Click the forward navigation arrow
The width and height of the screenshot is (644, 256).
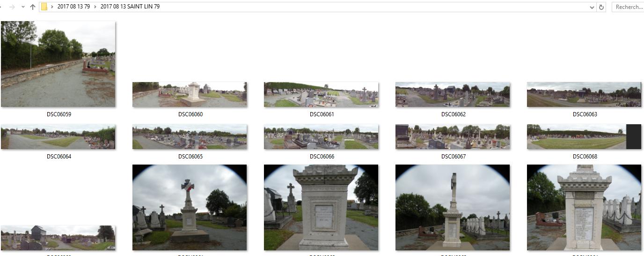click(x=12, y=7)
